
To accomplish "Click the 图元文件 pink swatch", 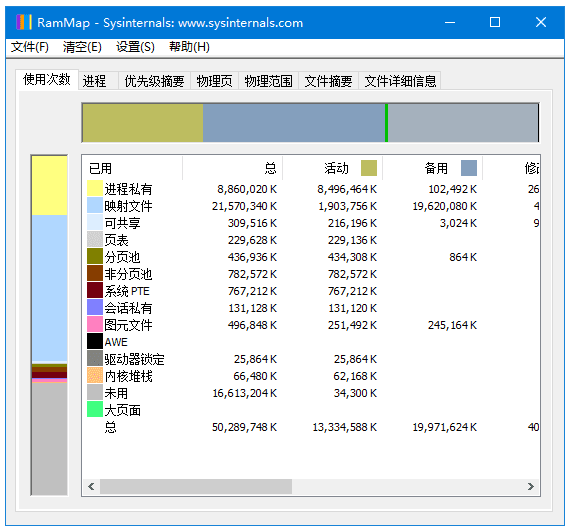I will click(95, 325).
